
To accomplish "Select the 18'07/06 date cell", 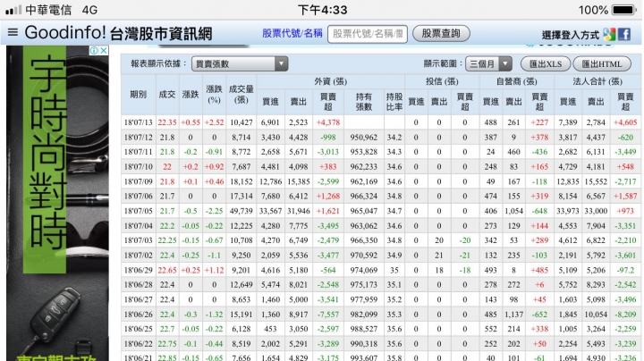I will (138, 196).
